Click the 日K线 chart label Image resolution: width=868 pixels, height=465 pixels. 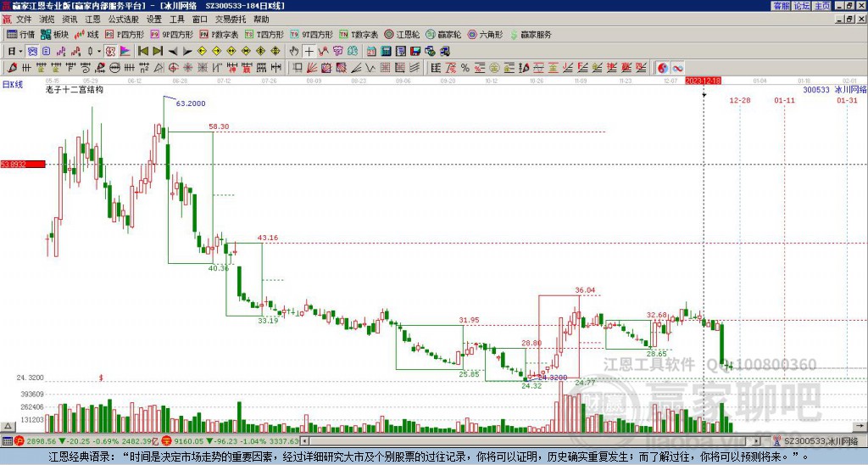[13, 85]
